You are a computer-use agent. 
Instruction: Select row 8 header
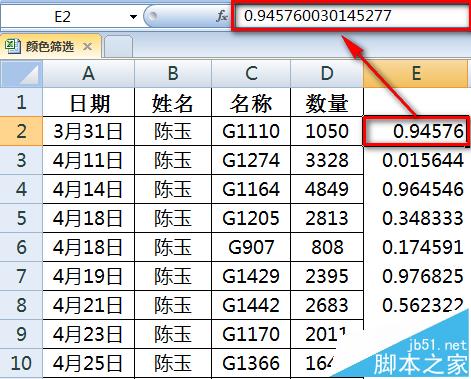pos(21,305)
